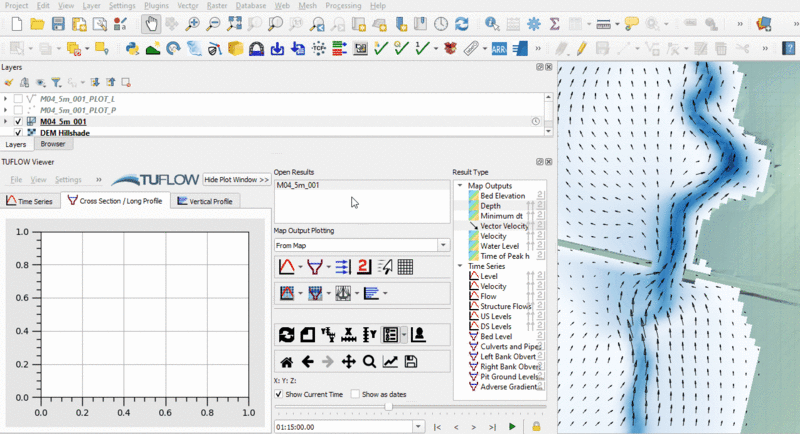The height and width of the screenshot is (434, 800).
Task: Expand the M04_5m_001 layer in Layers panel
Action: tap(6, 121)
